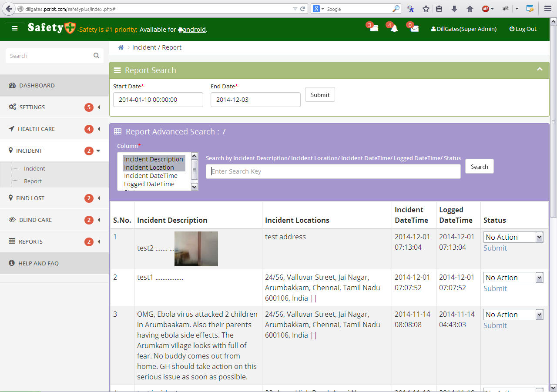Open the layers notification icon with badge 3
This screenshot has width=557, height=392.
click(x=373, y=28)
